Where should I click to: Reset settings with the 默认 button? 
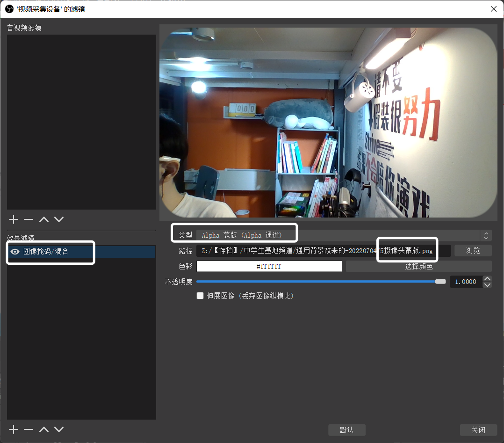coord(346,430)
